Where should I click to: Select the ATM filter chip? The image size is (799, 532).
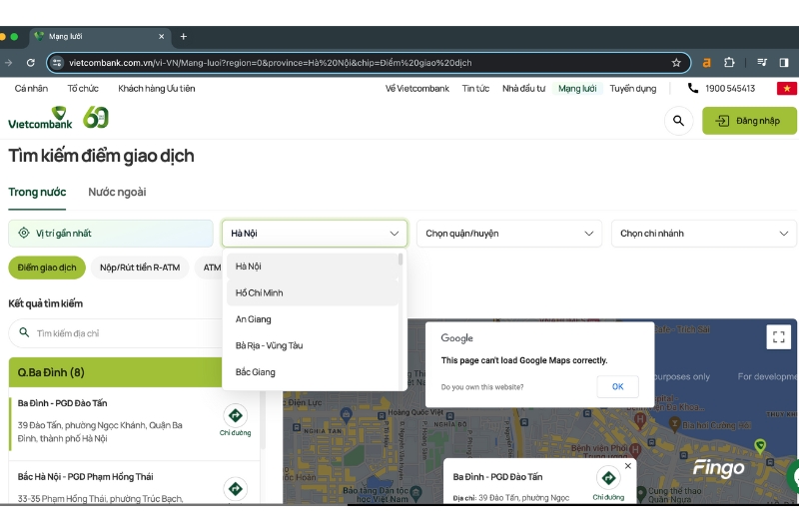[210, 267]
